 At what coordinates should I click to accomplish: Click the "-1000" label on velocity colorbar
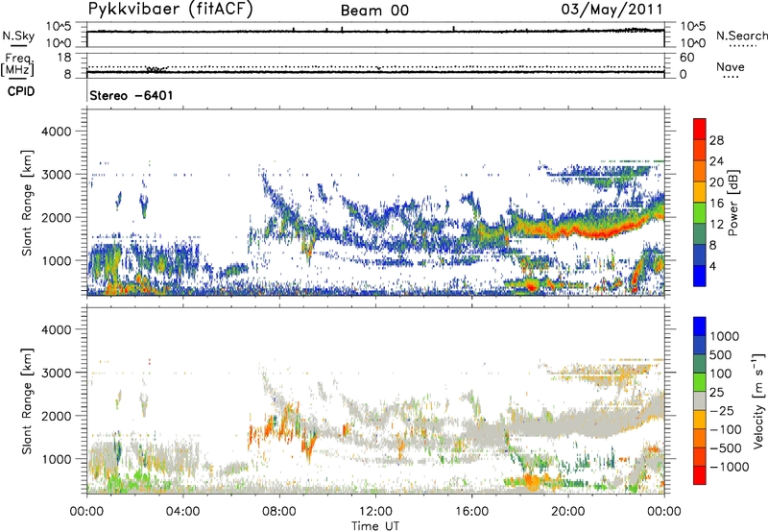[x=730, y=467]
